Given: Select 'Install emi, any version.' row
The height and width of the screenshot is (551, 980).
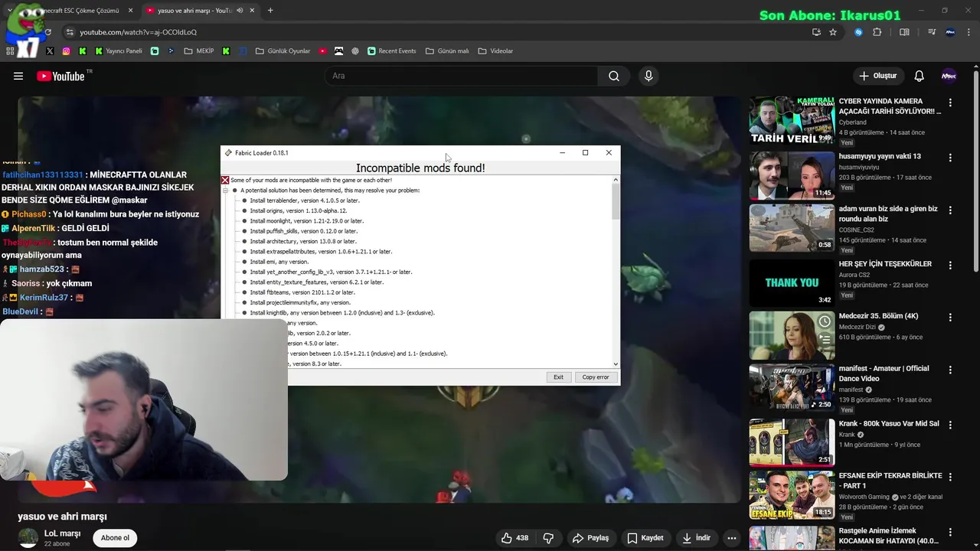Looking at the screenshot, I should (279, 262).
